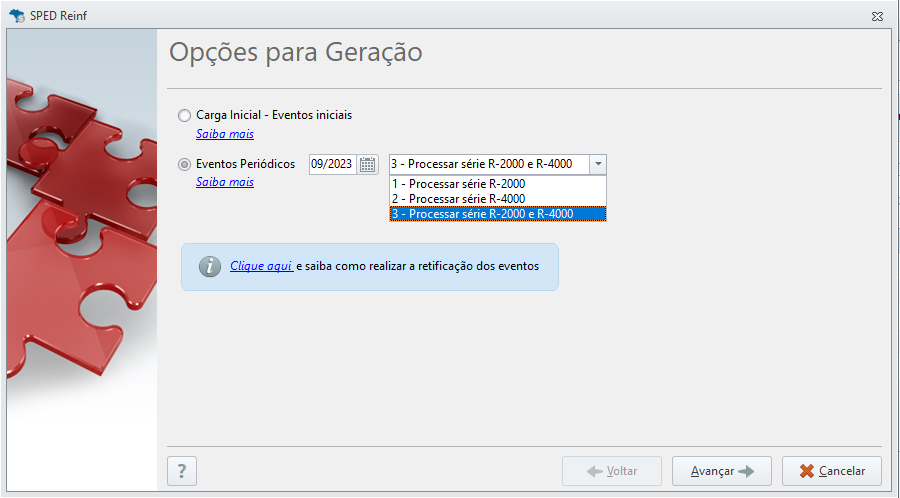This screenshot has height=498, width=900.
Task: Open help with question mark button
Action: [182, 471]
